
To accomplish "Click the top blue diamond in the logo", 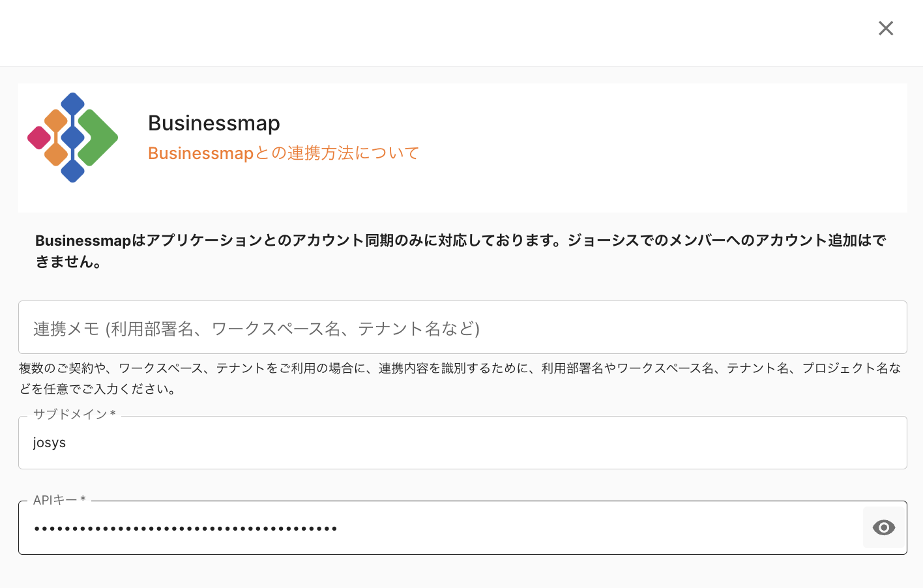I will click(72, 104).
